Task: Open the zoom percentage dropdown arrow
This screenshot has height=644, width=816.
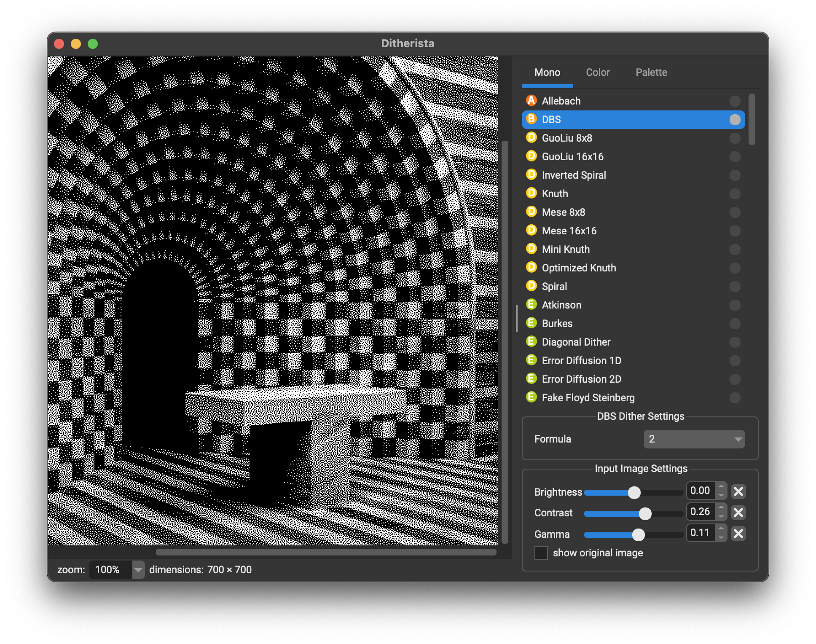Action: [x=138, y=570]
